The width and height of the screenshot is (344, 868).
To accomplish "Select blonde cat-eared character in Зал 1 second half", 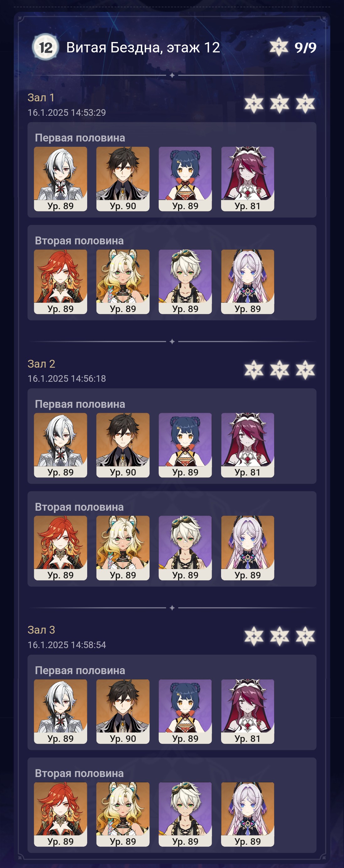I will [x=123, y=282].
